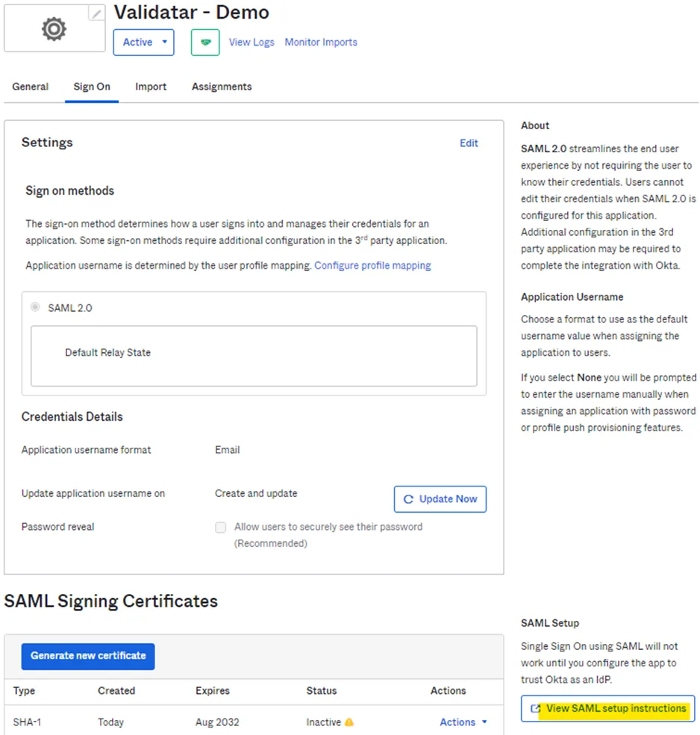Click the Application Username sidebar heading

[572, 297]
